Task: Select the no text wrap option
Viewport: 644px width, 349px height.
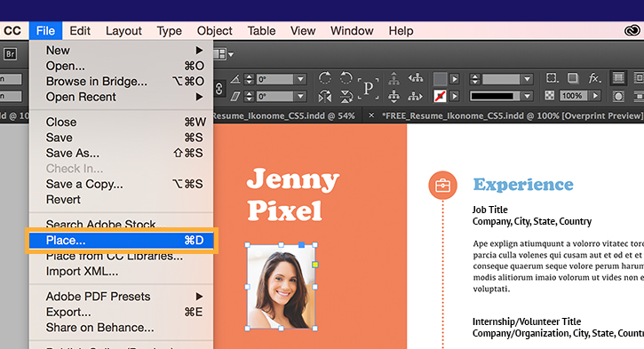Action: [x=618, y=78]
